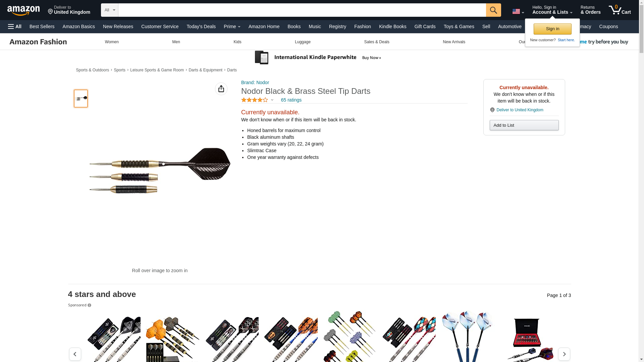Image resolution: width=644 pixels, height=362 pixels.
Task: Click into the search input field
Action: [x=302, y=10]
